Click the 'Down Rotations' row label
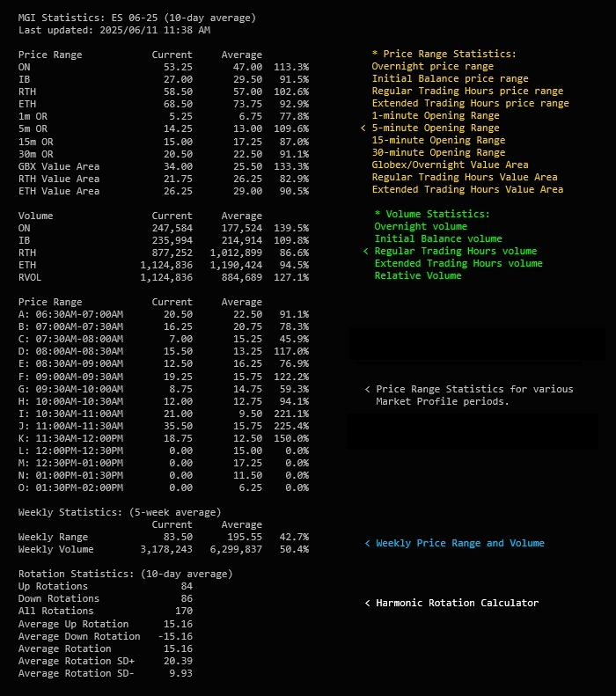 [x=59, y=599]
